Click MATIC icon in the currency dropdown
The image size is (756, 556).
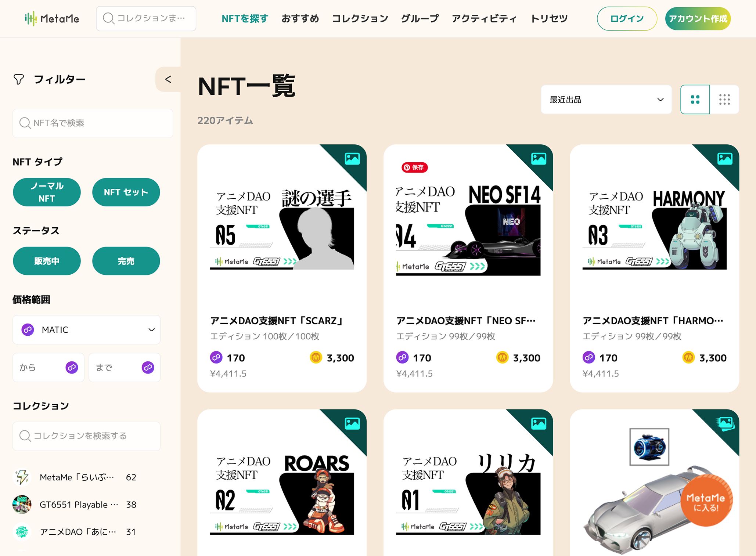28,330
